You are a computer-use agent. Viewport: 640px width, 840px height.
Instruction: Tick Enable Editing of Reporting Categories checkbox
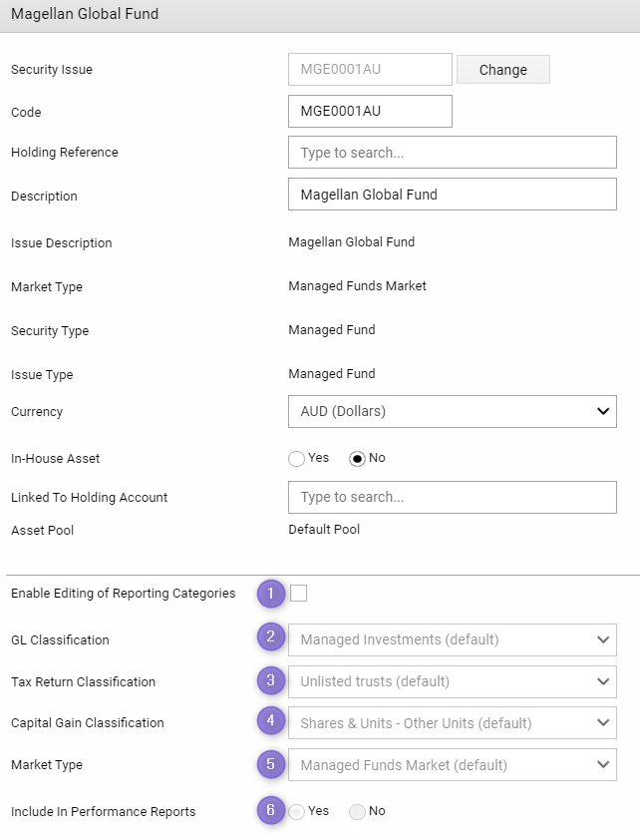[x=299, y=593]
